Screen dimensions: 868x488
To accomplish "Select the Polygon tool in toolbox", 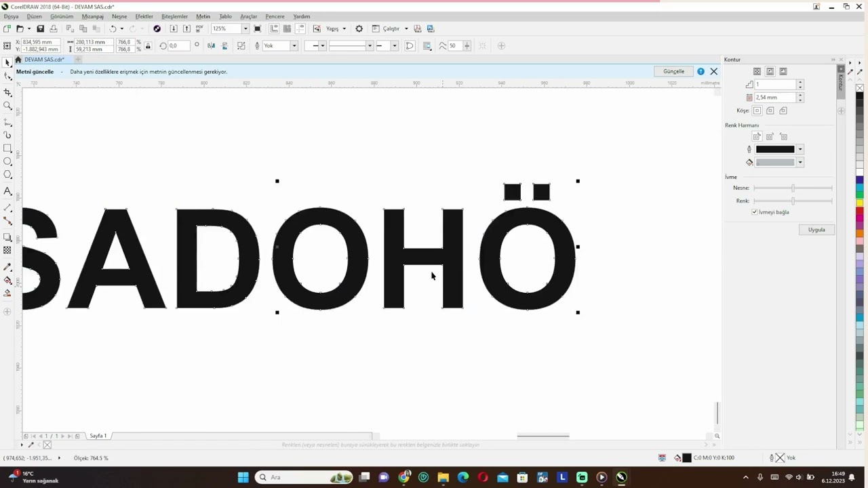I will (7, 175).
